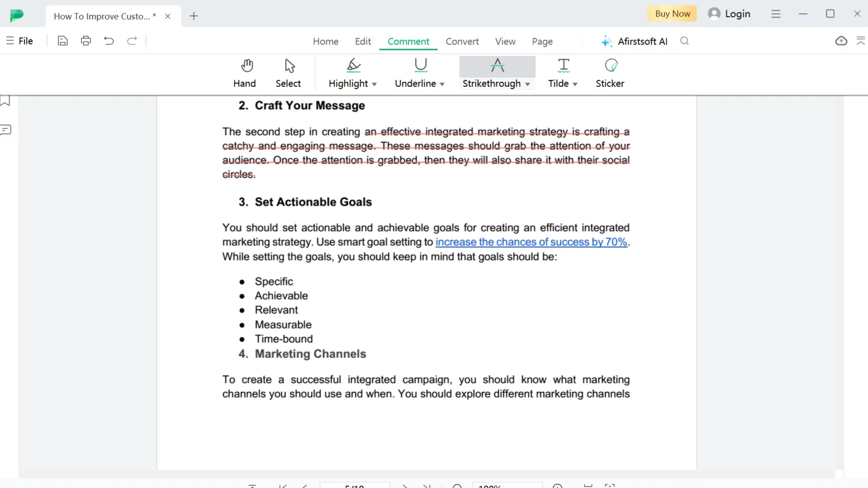Select the Hand tool
The height and width of the screenshot is (488, 868).
245,74
